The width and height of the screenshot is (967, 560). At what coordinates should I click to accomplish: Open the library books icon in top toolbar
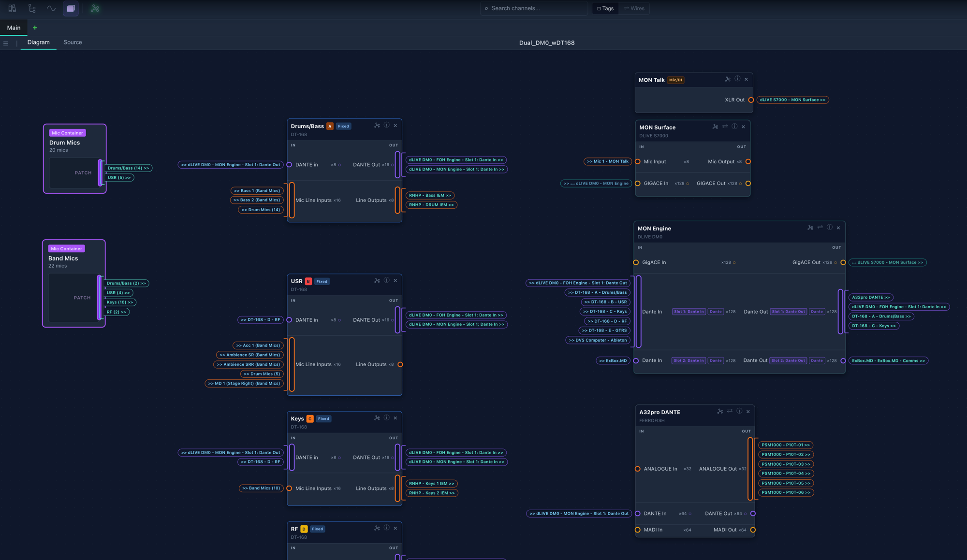(12, 8)
